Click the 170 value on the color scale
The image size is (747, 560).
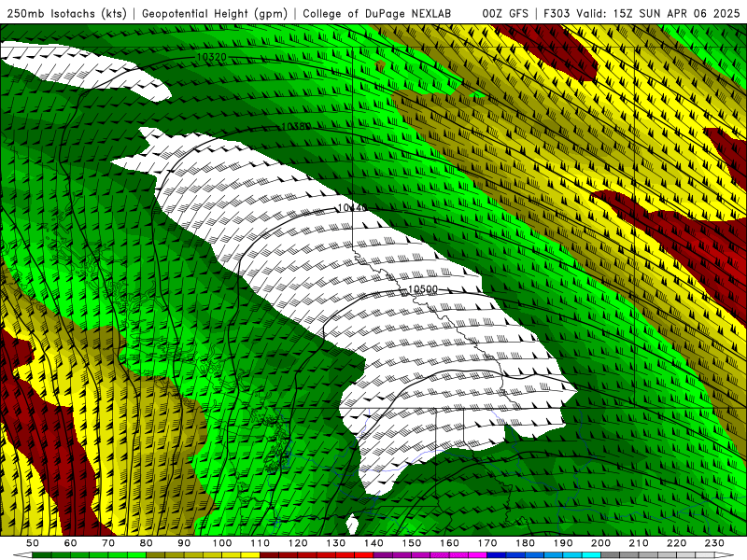point(487,543)
